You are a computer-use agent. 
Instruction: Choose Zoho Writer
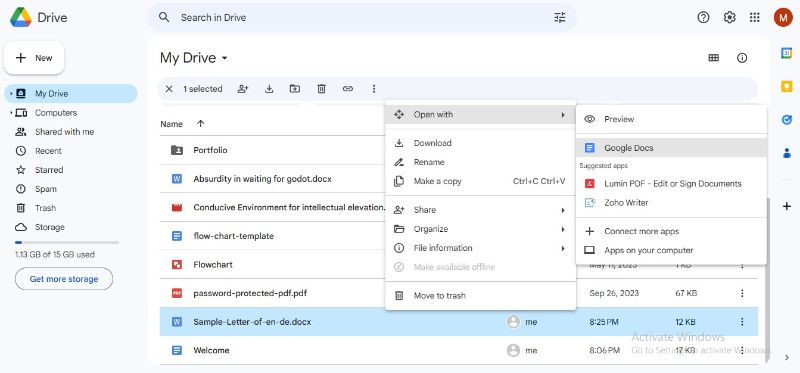pyautogui.click(x=671, y=203)
